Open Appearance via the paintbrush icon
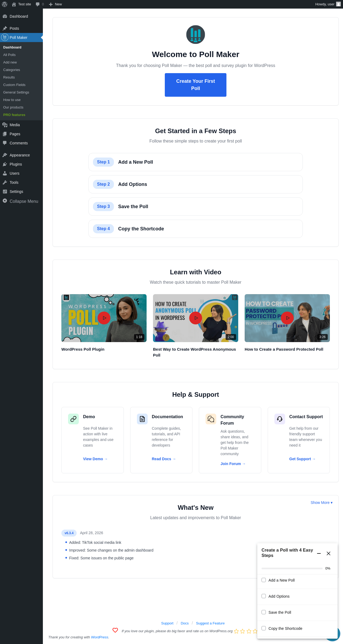The width and height of the screenshot is (343, 644). (x=5, y=155)
